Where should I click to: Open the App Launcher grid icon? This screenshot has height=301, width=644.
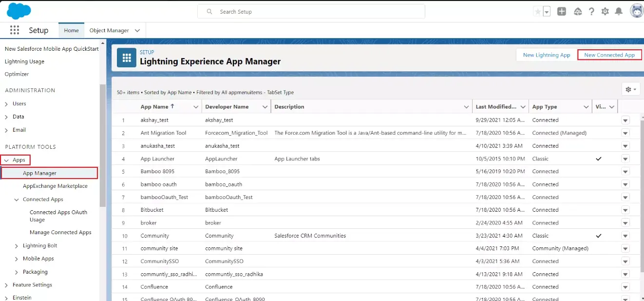[14, 30]
